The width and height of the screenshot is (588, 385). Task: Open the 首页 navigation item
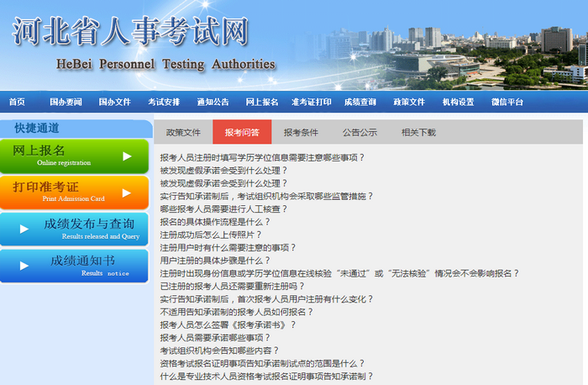(x=17, y=102)
